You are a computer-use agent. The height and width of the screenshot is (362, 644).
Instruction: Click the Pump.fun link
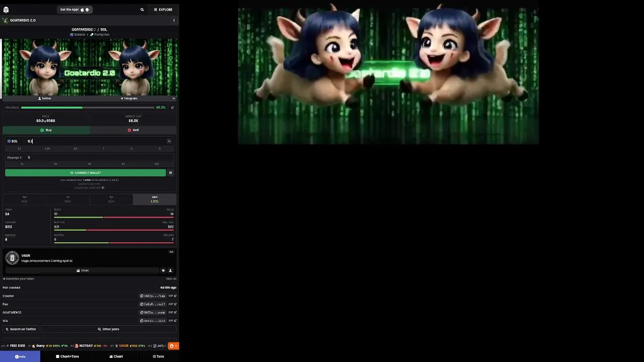tap(100, 35)
